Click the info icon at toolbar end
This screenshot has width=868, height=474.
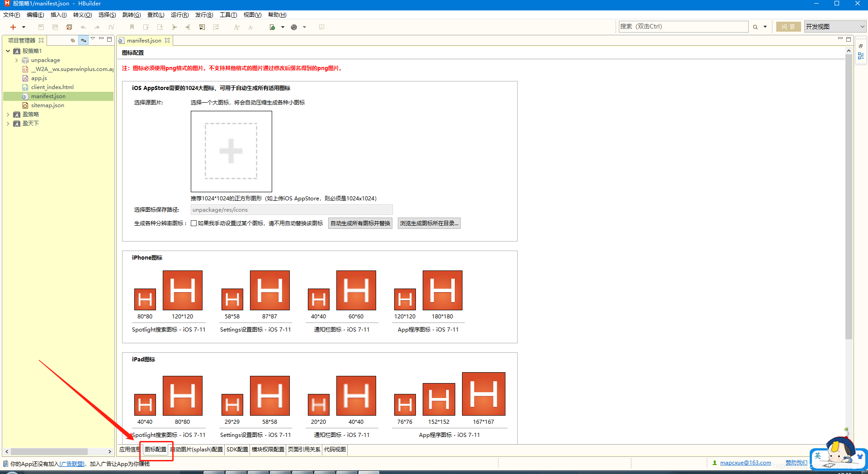pos(321,27)
